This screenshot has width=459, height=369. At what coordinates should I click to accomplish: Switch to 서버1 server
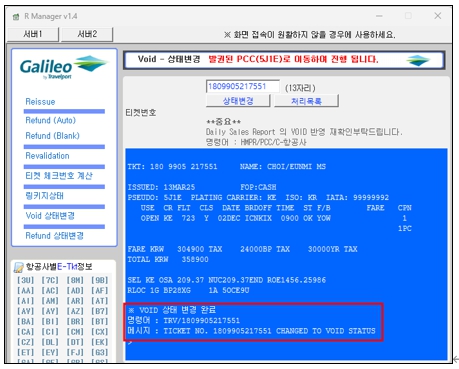(x=33, y=34)
